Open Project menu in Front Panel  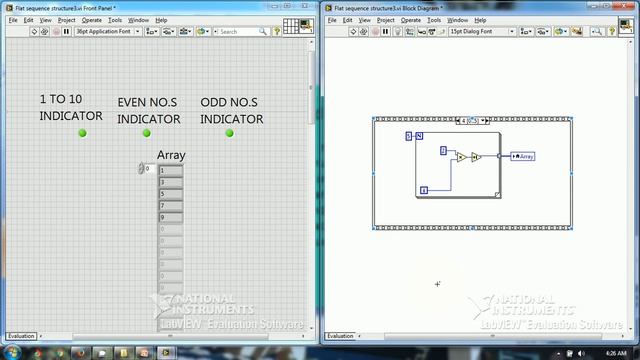(66, 20)
